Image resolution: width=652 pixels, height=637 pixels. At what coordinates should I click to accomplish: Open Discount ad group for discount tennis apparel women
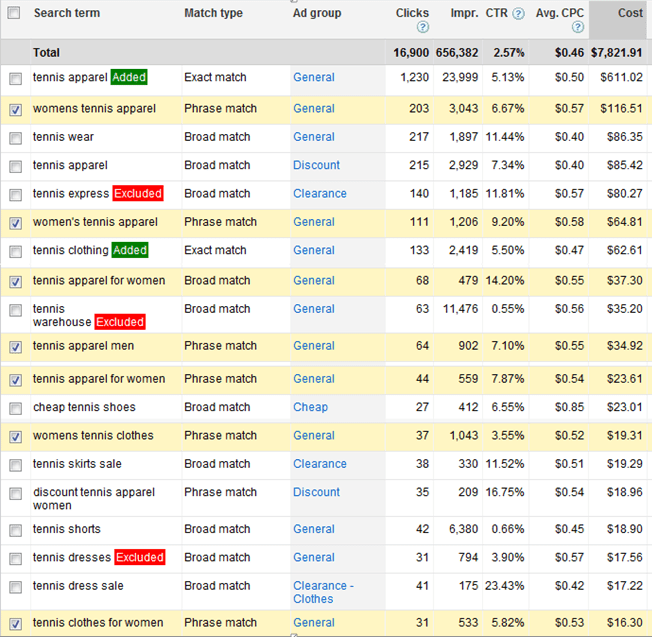coord(316,492)
